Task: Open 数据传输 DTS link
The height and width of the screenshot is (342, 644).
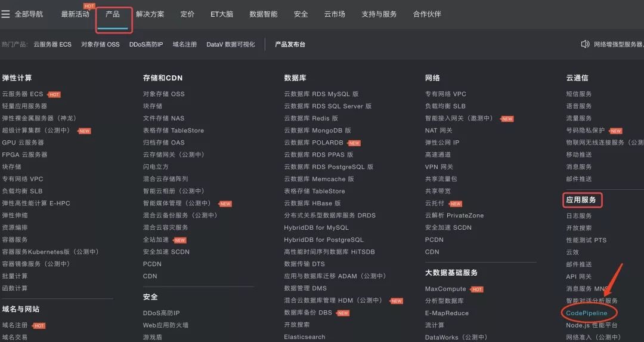Action: coord(304,264)
